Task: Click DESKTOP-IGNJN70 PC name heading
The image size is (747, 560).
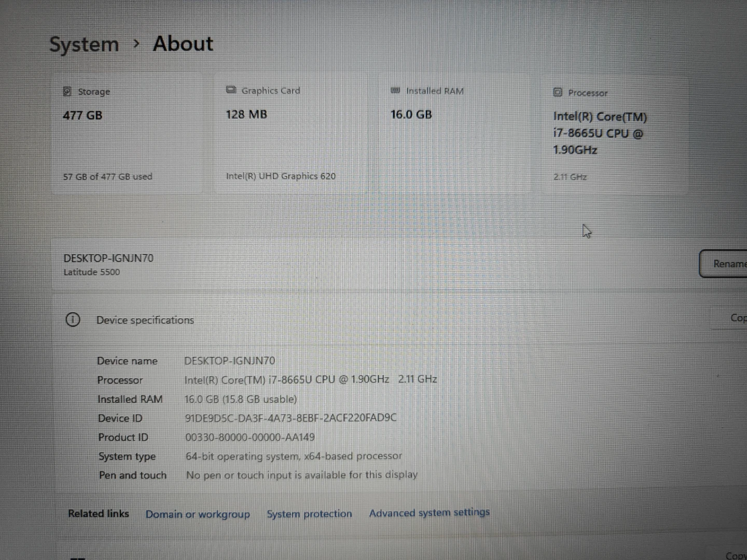Action: (x=108, y=258)
